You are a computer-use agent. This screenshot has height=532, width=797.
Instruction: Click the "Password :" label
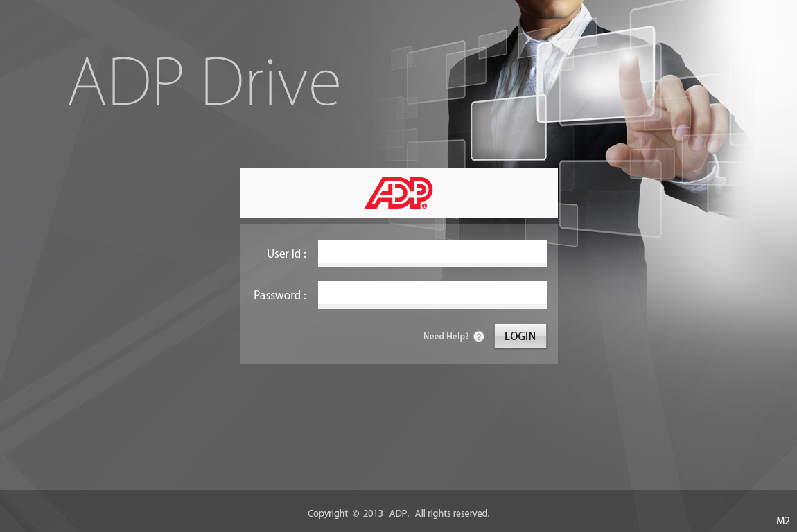click(279, 295)
